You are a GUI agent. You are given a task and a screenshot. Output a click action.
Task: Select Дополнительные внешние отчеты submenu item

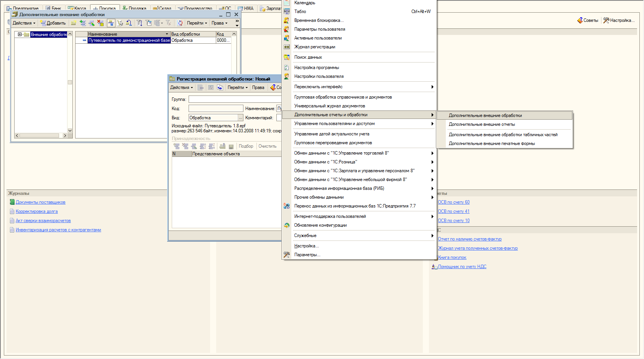pos(482,124)
